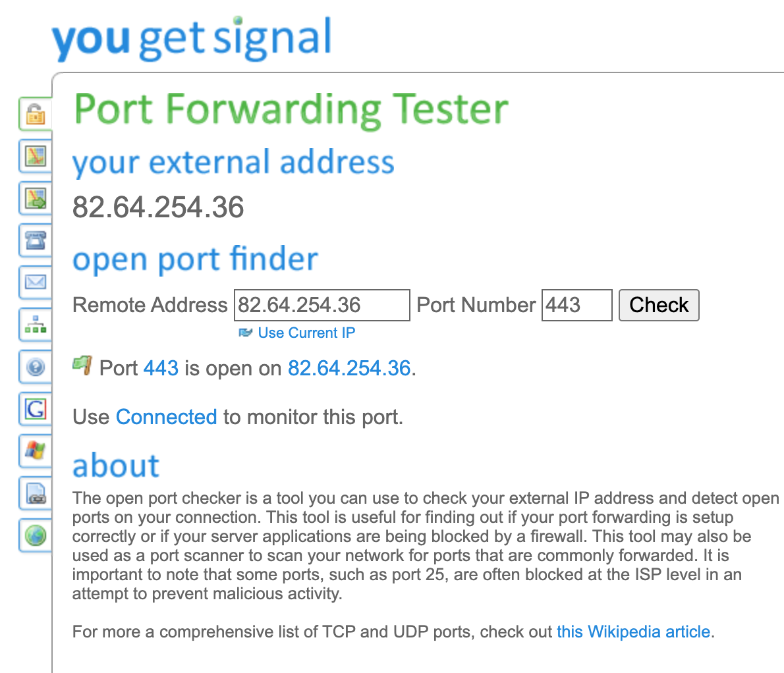
Task: Click the network hierarchy sidebar icon
Action: tap(36, 325)
